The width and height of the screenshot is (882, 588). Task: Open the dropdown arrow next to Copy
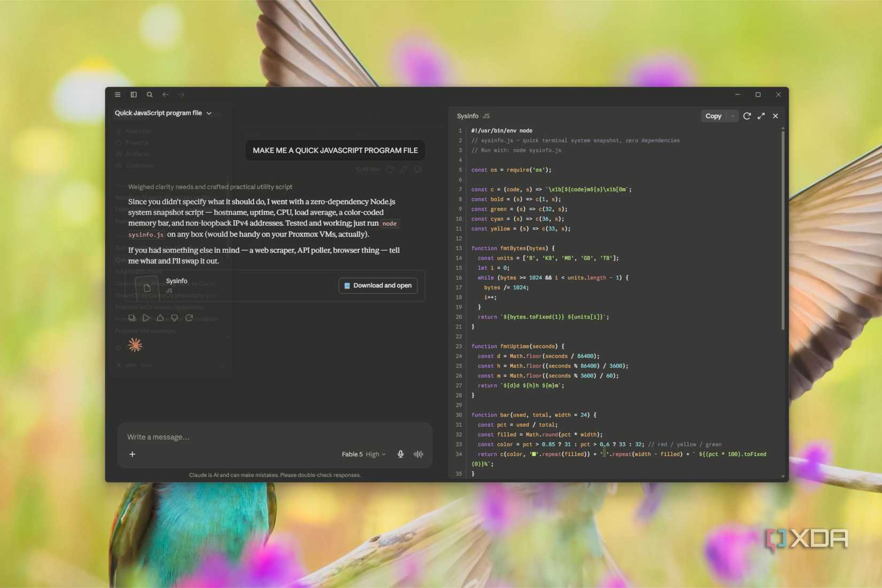pos(733,116)
